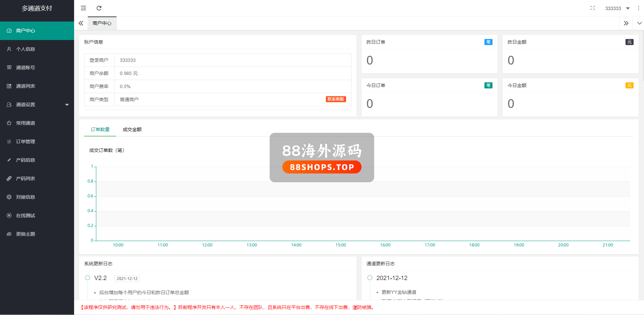Collapse the sidebar with the menu-fold icon

(x=83, y=8)
